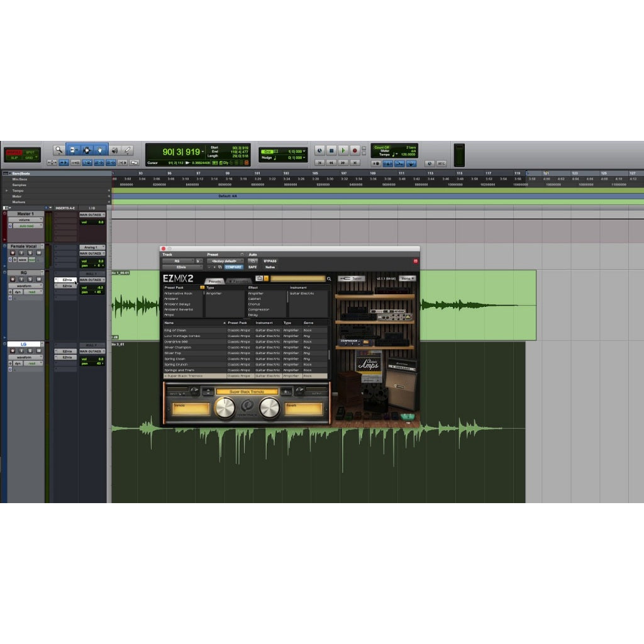Record-enable the LG track
This screenshot has width=644, height=644.
tap(13, 350)
